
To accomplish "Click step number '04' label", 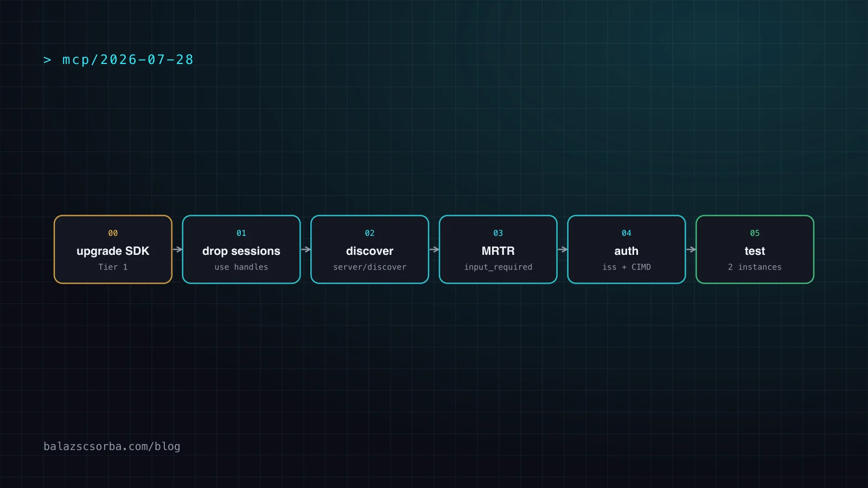I will pyautogui.click(x=627, y=233).
